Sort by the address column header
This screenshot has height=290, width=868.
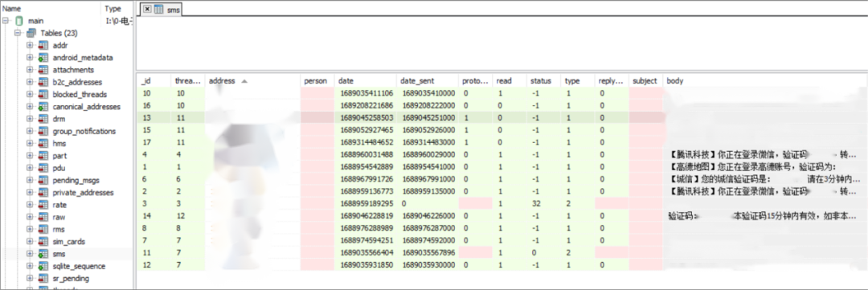(x=252, y=81)
